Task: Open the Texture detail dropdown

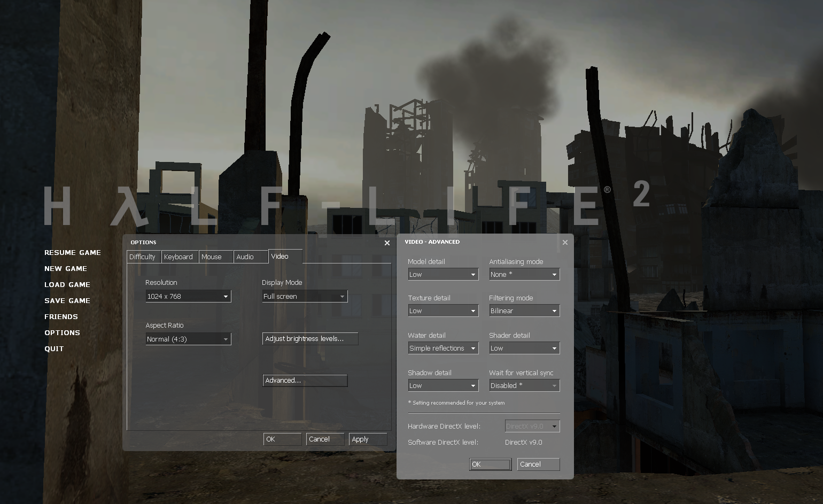Action: (x=443, y=311)
